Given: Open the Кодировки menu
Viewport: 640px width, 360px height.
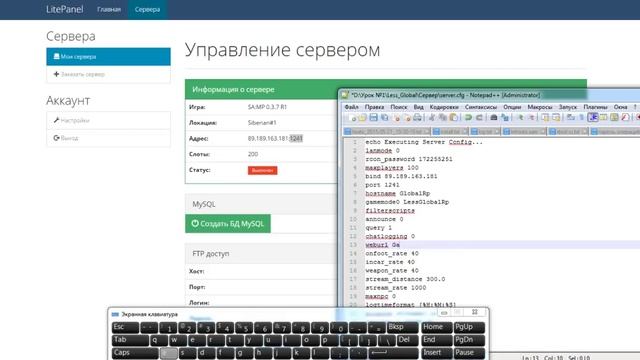Looking at the screenshot, I should coord(444,107).
